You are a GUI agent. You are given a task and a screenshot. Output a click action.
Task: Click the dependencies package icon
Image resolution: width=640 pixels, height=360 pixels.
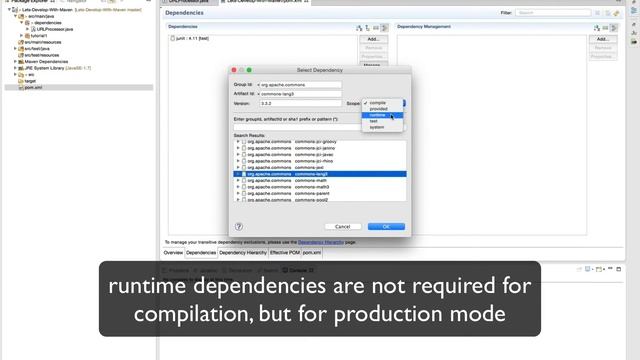click(27, 23)
